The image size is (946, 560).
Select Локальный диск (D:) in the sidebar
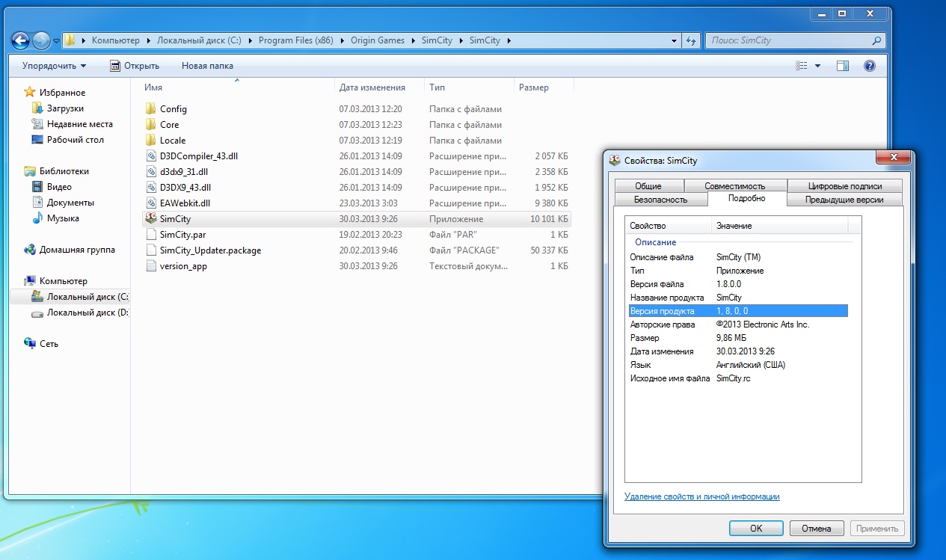tap(81, 313)
